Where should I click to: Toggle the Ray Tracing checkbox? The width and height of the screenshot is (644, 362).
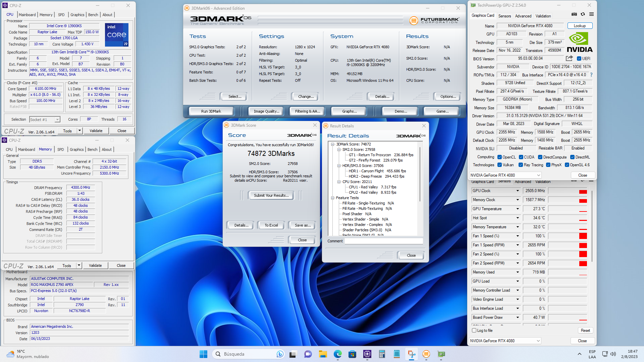click(x=521, y=165)
